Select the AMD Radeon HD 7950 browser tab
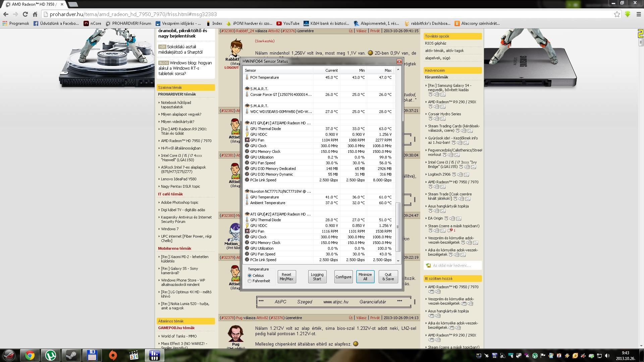Image resolution: width=644 pixels, height=362 pixels. (34, 4)
